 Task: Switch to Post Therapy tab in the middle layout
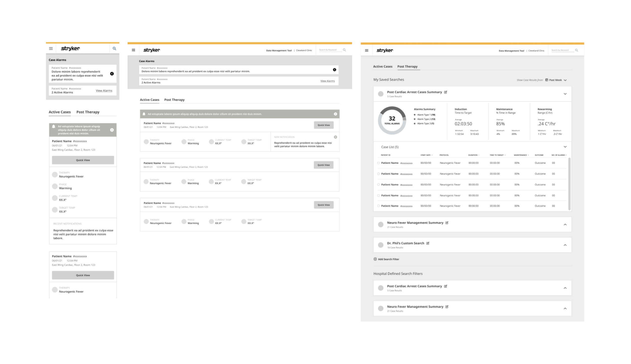point(174,100)
